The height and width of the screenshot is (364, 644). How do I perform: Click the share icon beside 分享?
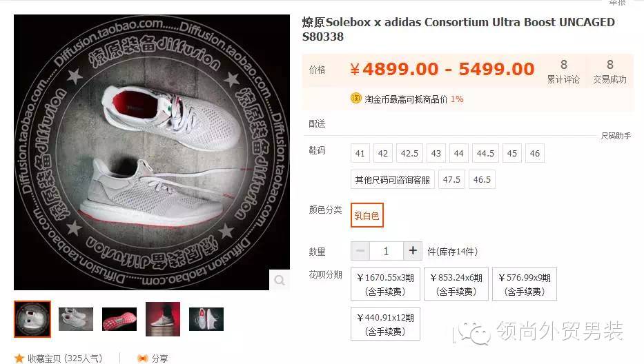[x=142, y=358]
